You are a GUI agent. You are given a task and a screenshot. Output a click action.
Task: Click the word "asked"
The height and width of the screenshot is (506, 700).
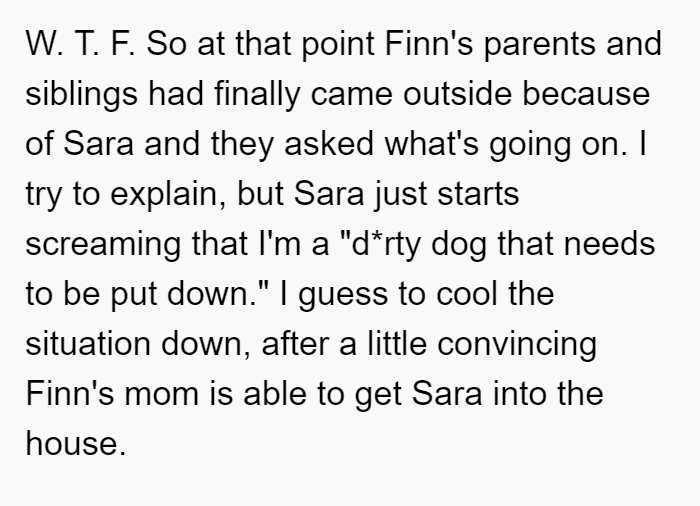click(x=328, y=144)
